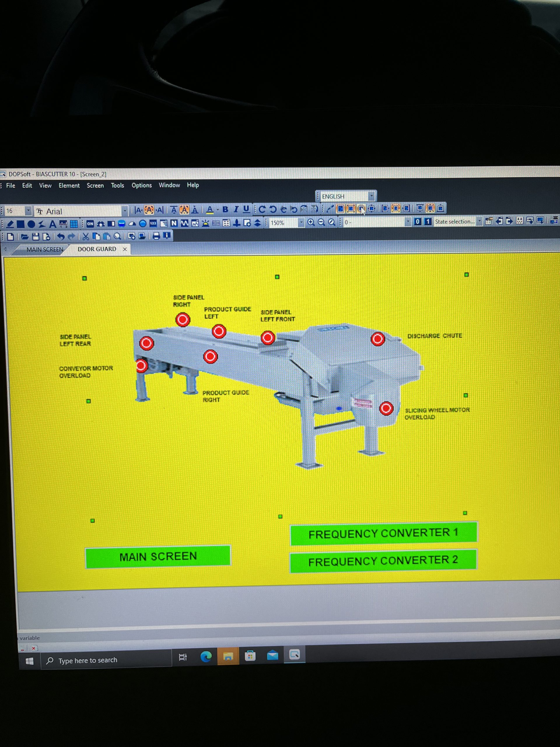Image resolution: width=560 pixels, height=747 pixels.
Task: Click the zoom in magnifier icon
Action: pos(311,222)
